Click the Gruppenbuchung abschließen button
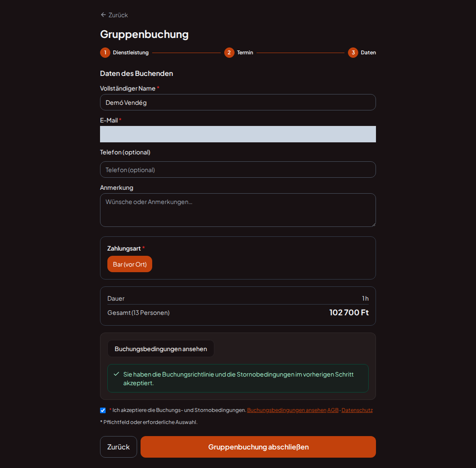 point(258,447)
